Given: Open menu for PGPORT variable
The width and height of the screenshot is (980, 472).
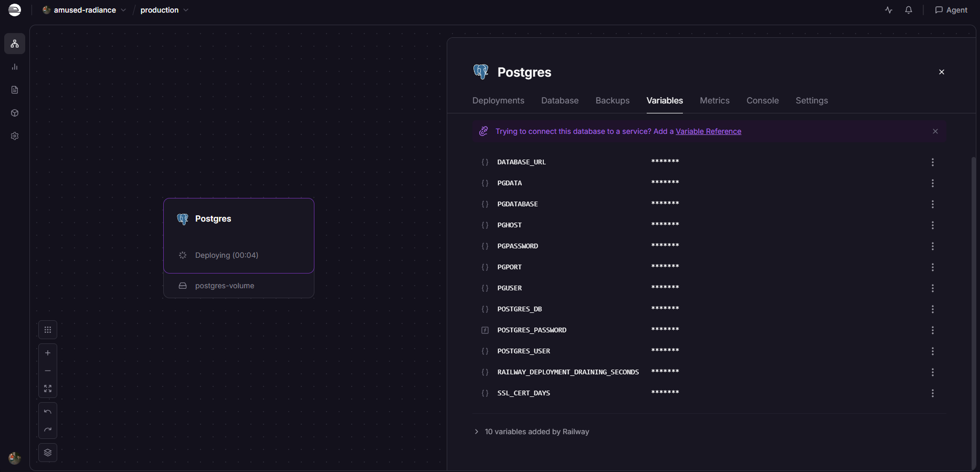Looking at the screenshot, I should [x=933, y=267].
